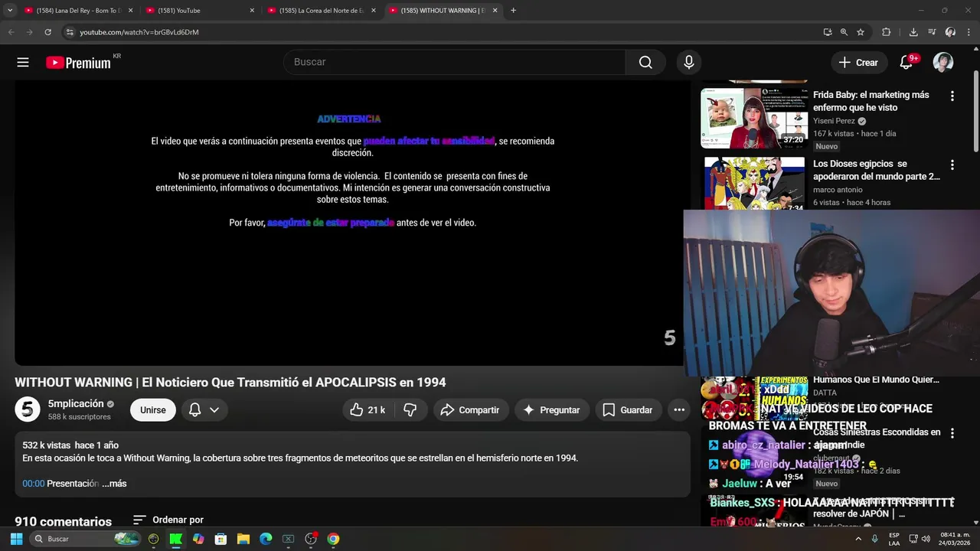The width and height of the screenshot is (980, 551).
Task: Show hidden system tray icons
Action: [858, 539]
